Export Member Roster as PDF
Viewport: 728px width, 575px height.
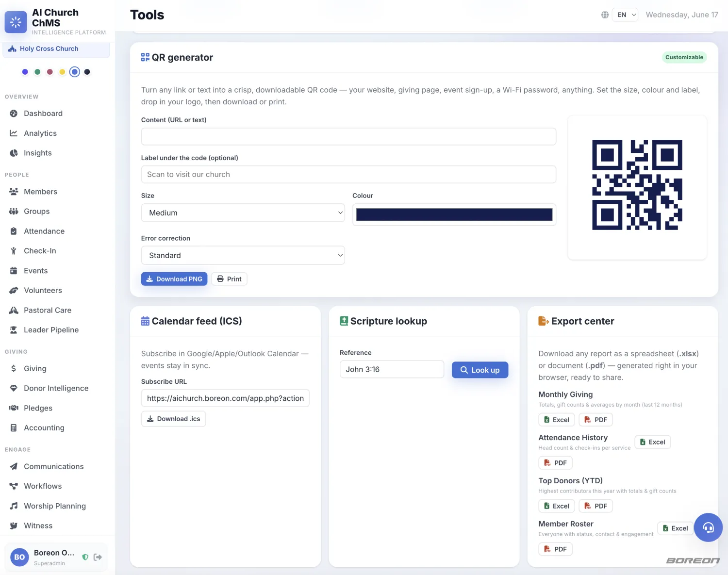tap(556, 549)
